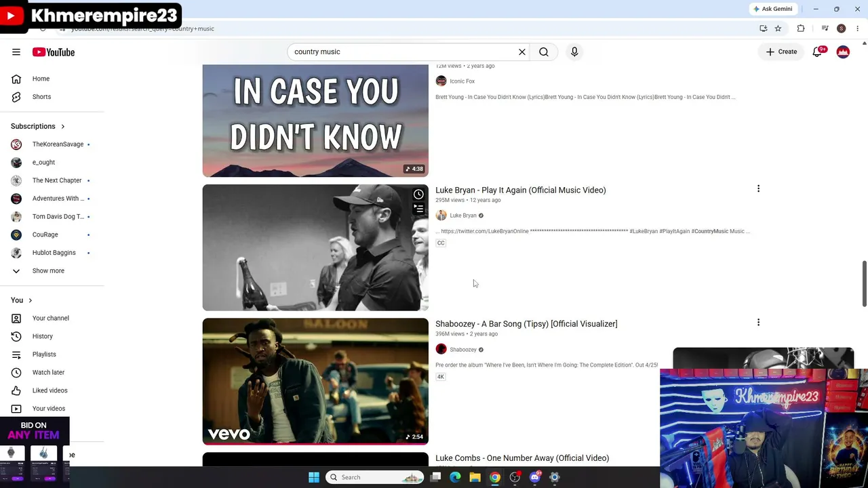The image size is (868, 488).
Task: Open the Luke Bryan channel avatar
Action: click(x=441, y=216)
